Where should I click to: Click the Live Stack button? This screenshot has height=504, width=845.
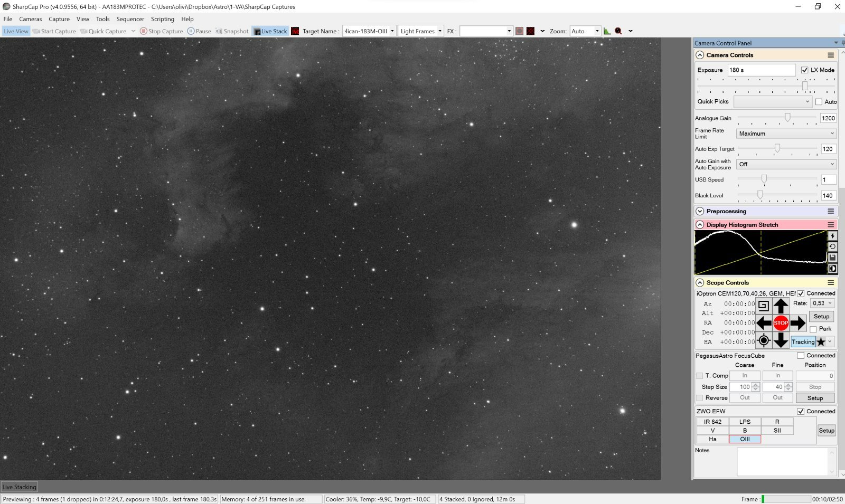(x=270, y=31)
